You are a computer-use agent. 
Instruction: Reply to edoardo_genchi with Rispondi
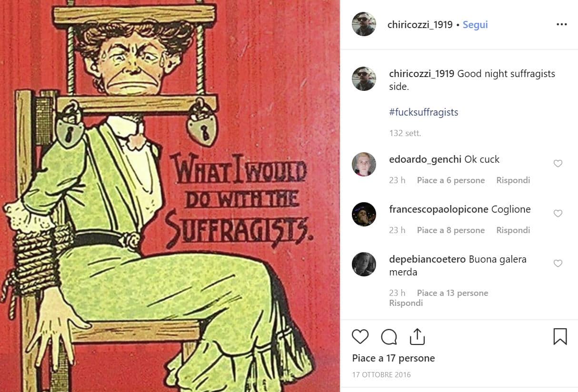[x=513, y=180]
